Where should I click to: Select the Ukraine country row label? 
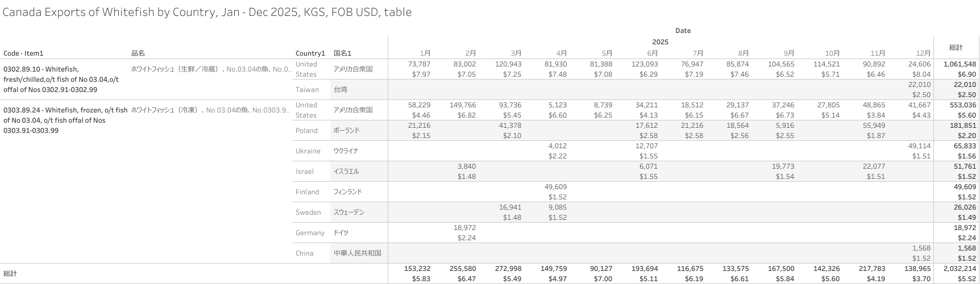[308, 151]
